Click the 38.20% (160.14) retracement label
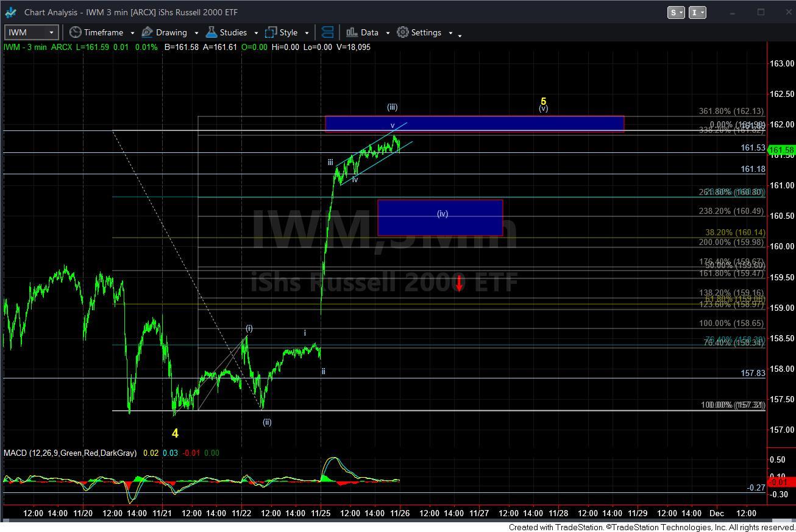Viewport: 796px width, 532px height. 734,233
